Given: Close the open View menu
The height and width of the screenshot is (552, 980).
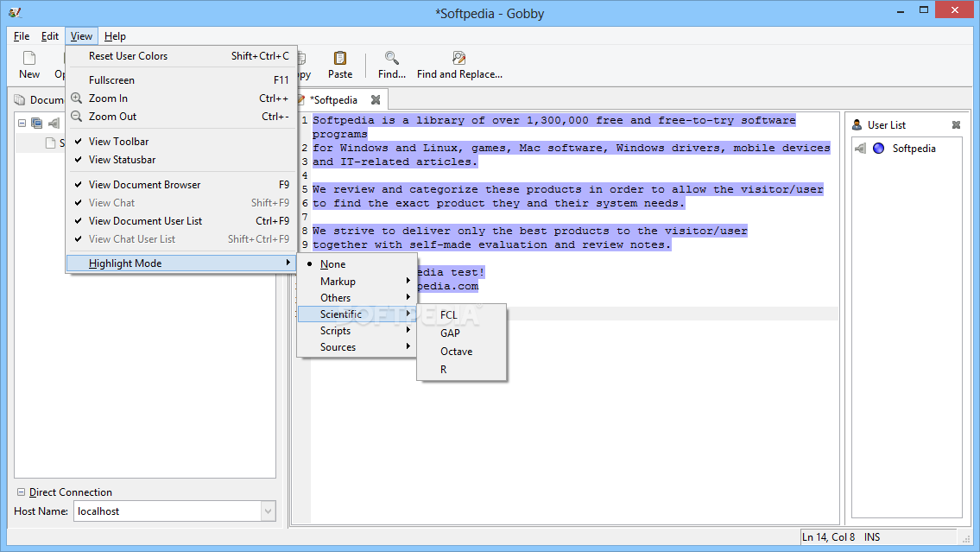Looking at the screenshot, I should pos(81,36).
